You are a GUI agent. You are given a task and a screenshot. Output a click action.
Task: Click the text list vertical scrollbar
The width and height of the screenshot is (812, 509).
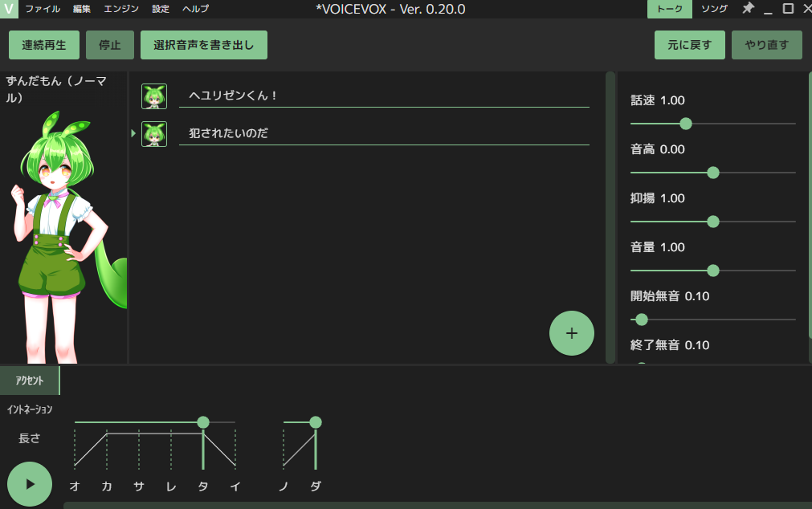point(610,218)
